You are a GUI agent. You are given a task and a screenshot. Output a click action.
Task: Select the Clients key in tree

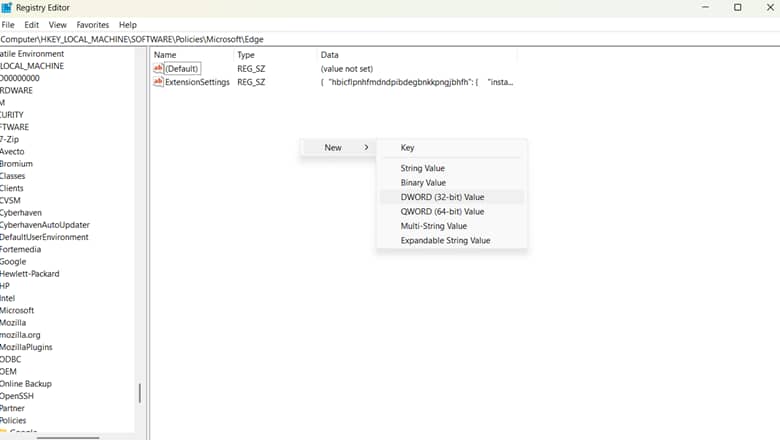(x=11, y=188)
